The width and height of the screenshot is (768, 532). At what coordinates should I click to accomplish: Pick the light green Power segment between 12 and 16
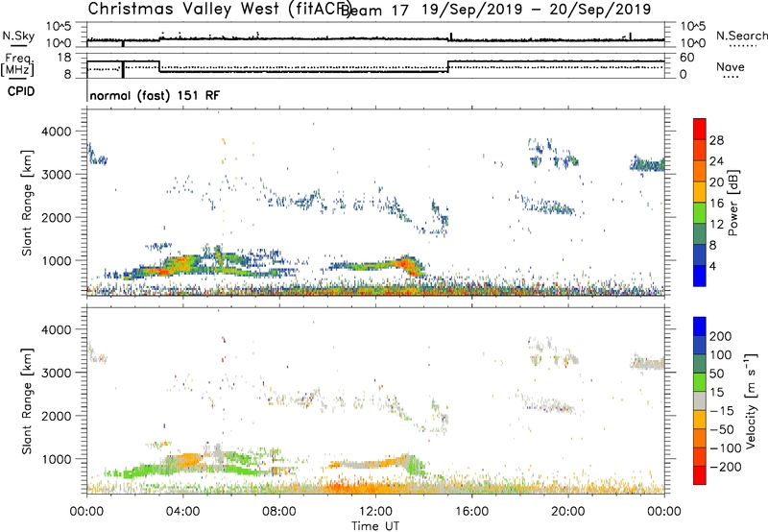pos(700,213)
